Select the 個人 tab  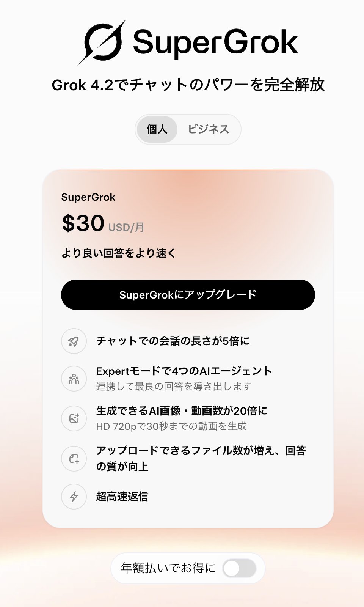[157, 129]
